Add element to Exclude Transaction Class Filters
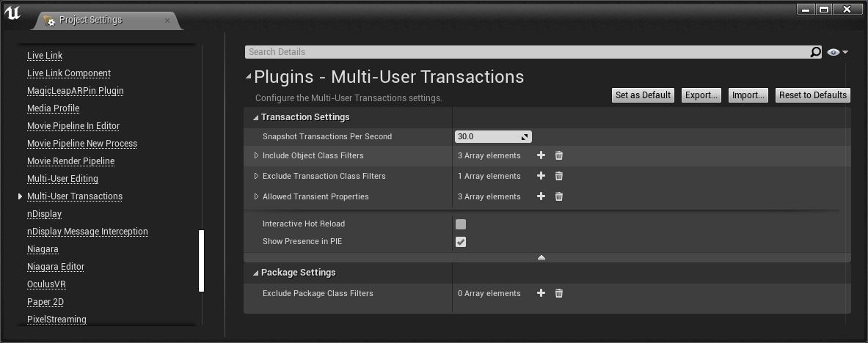The height and width of the screenshot is (343, 868). [x=541, y=176]
